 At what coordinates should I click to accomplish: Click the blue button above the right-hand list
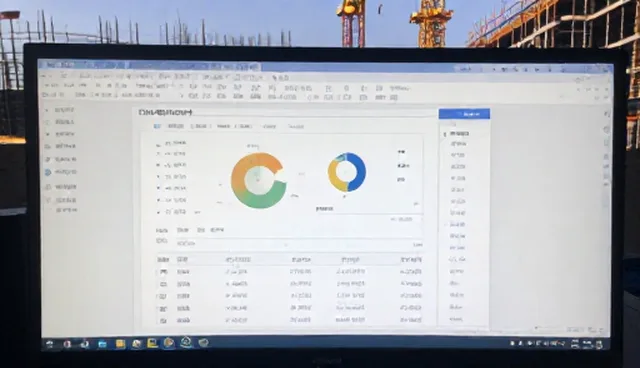(464, 114)
